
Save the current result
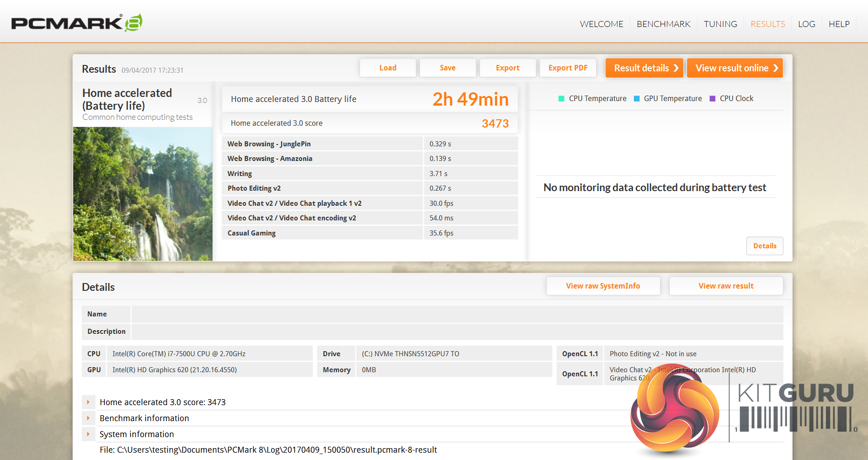448,68
